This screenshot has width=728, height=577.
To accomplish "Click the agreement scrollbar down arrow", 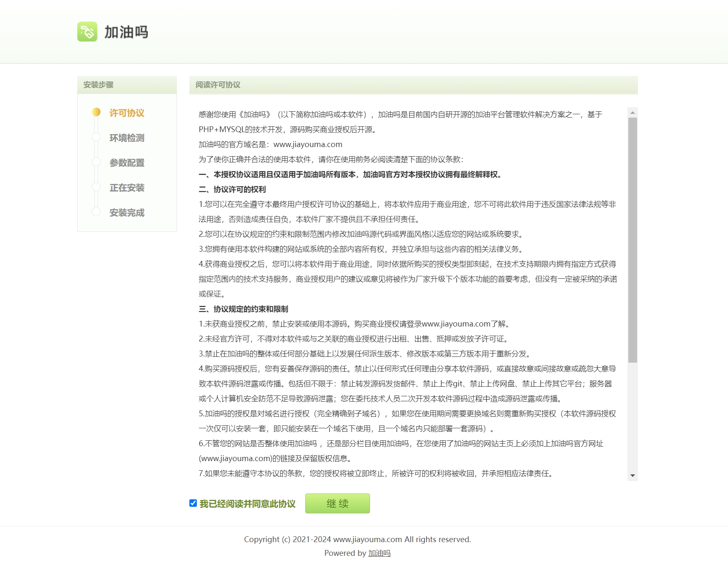I will [632, 476].
